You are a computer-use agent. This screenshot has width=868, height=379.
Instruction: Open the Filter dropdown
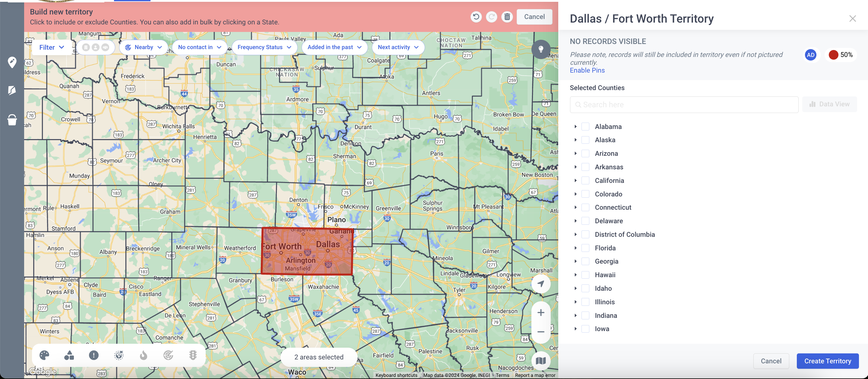tap(52, 48)
